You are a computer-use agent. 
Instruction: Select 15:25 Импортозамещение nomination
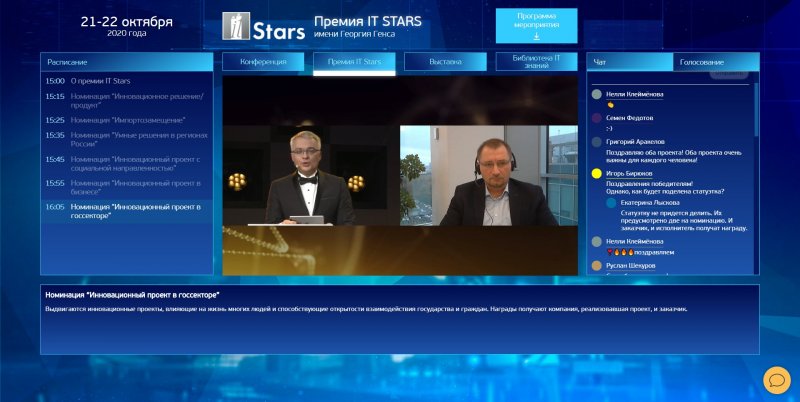[x=127, y=120]
